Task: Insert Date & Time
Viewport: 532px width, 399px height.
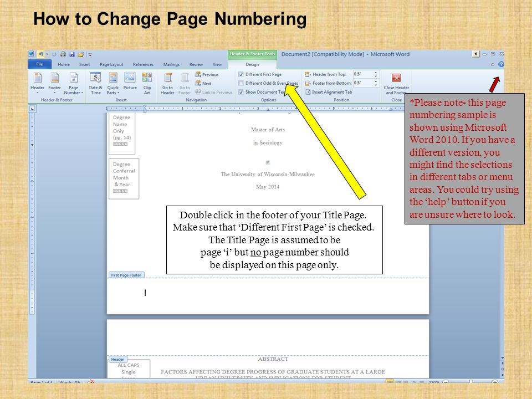Action: [x=96, y=83]
